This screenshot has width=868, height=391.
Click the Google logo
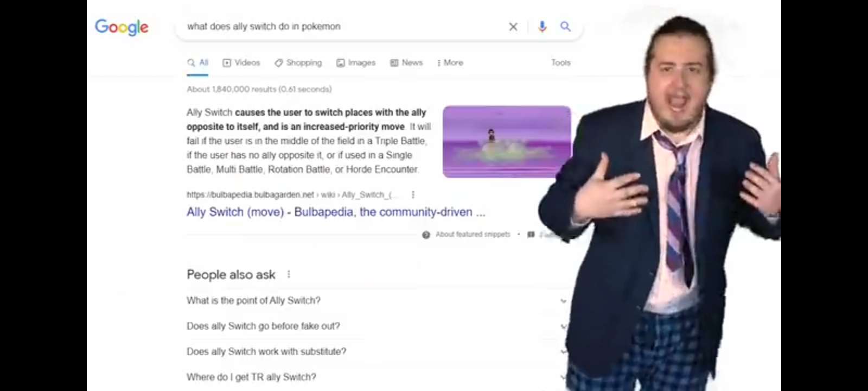[122, 27]
